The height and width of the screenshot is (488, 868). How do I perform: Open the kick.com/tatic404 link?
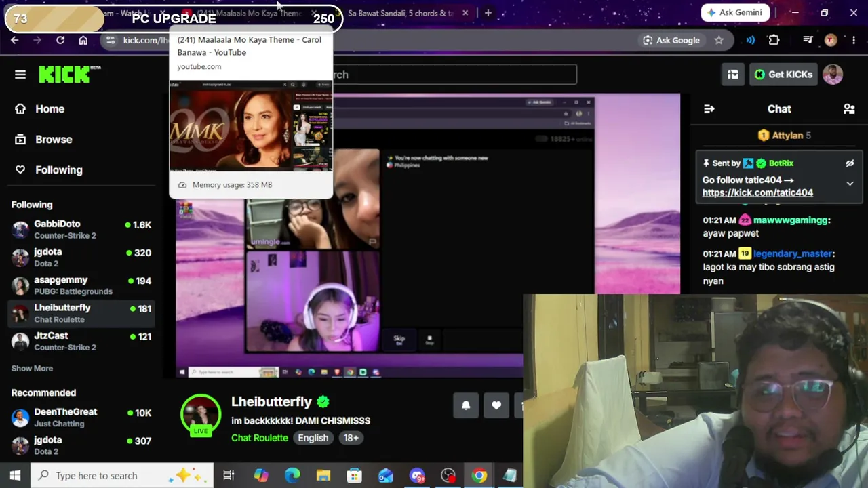point(757,192)
